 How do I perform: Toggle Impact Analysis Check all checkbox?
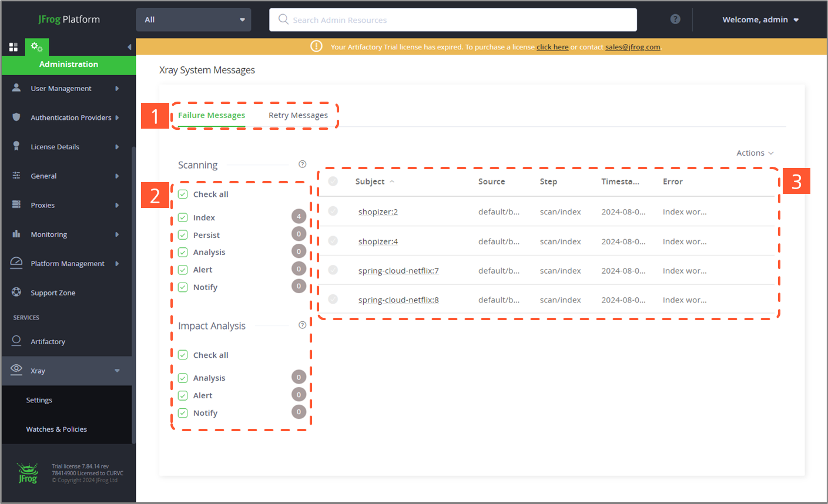pyautogui.click(x=183, y=355)
